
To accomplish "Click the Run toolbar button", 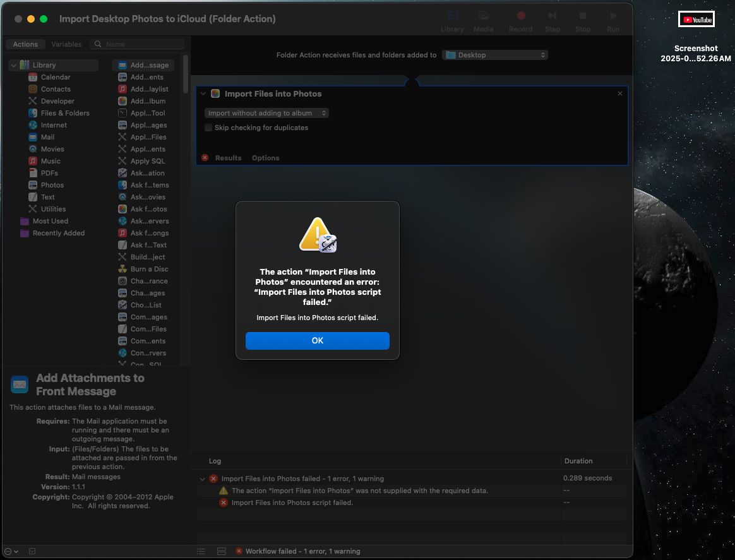I will coord(612,21).
